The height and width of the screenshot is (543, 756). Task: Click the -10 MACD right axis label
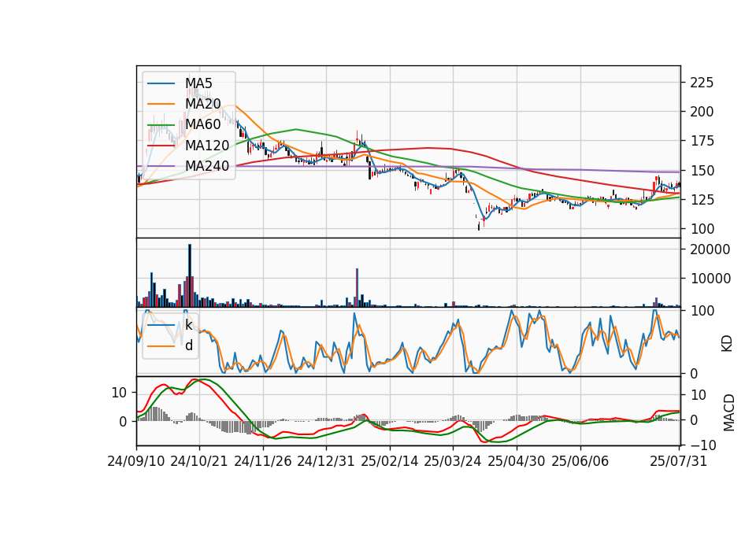click(x=703, y=445)
